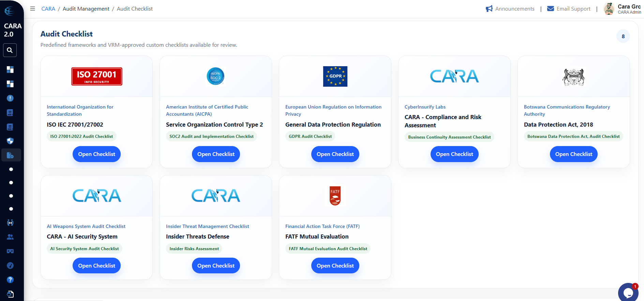Click European Union Regulation on Information Privacy text
Image resolution: width=644 pixels, height=301 pixels.
coord(333,110)
